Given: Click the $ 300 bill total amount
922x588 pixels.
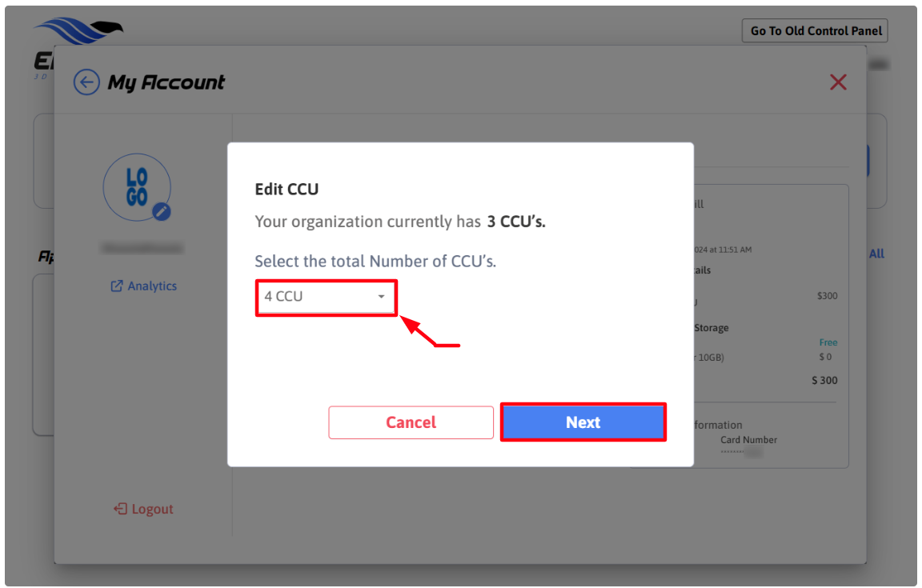Looking at the screenshot, I should (824, 381).
